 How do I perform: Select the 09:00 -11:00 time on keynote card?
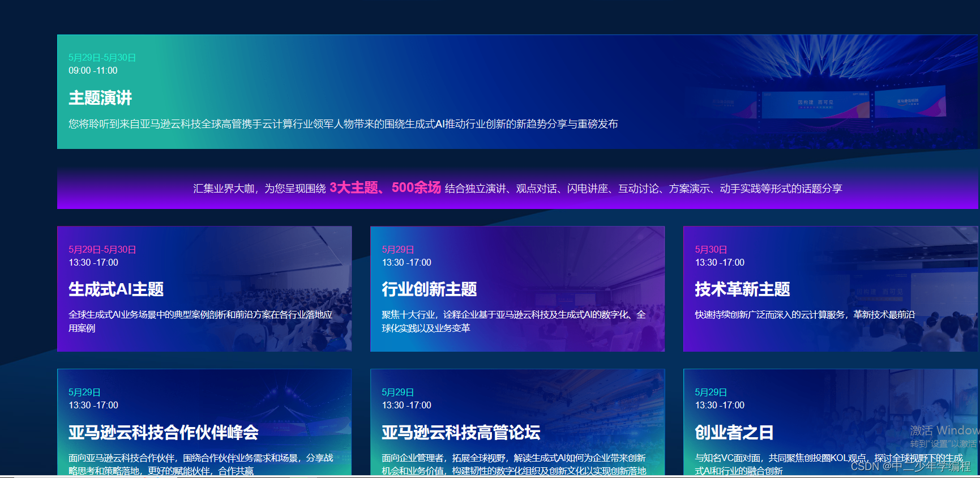point(93,71)
